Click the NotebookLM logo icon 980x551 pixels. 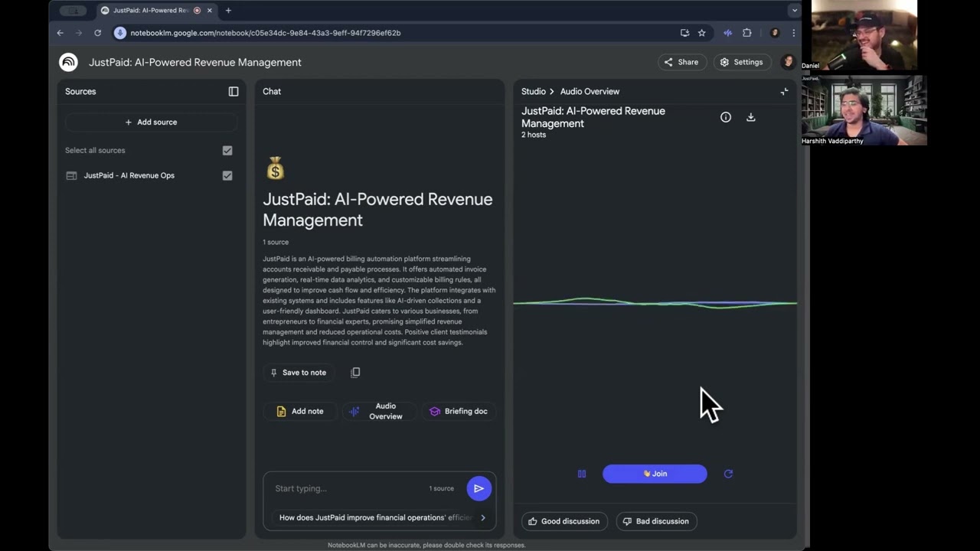tap(68, 62)
